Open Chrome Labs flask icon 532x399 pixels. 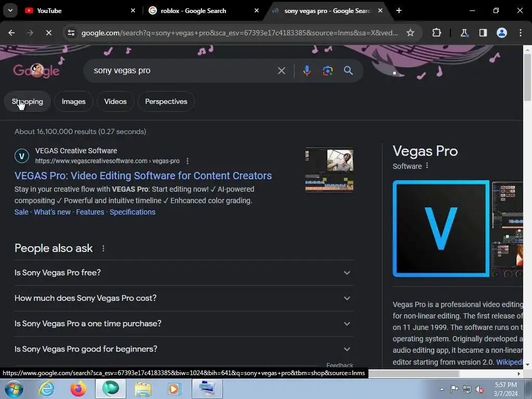464,33
